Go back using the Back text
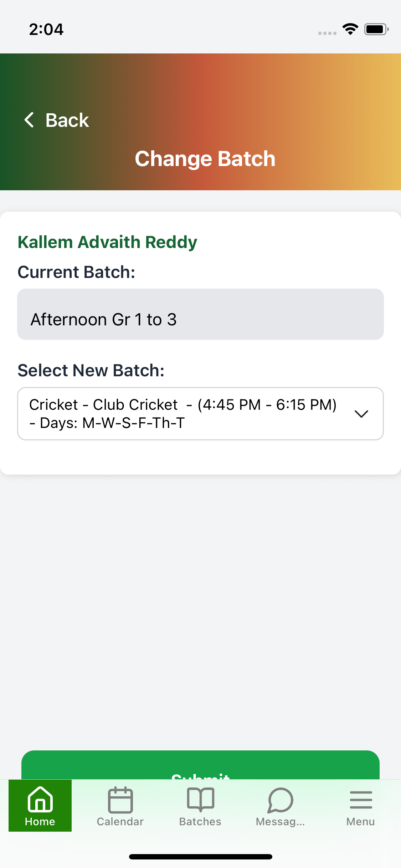Screen dimensions: 401x868 coord(67,120)
